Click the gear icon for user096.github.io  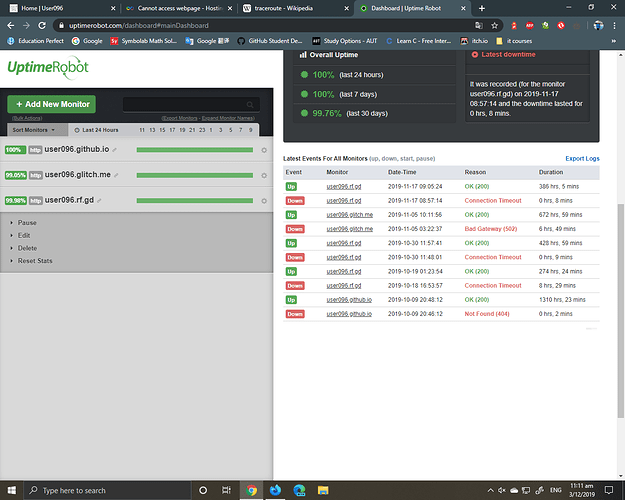[x=264, y=150]
